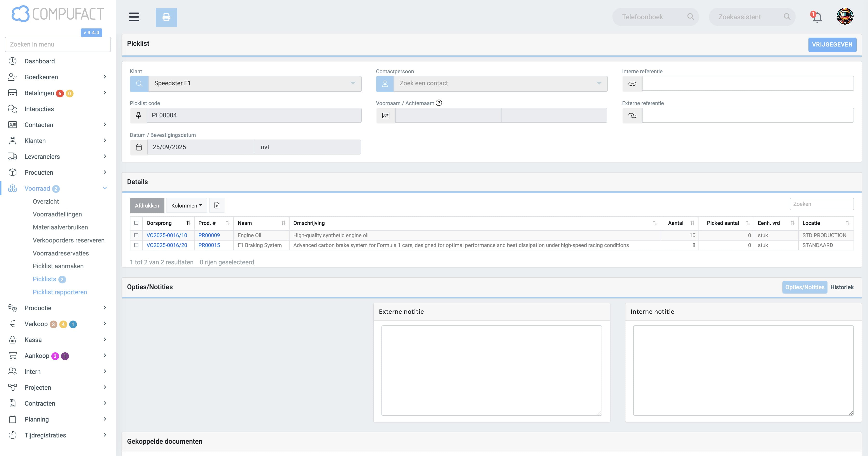Viewport: 868px width, 456px height.
Task: Check the VO2025-0016/20 row checkbox
Action: [x=136, y=245]
